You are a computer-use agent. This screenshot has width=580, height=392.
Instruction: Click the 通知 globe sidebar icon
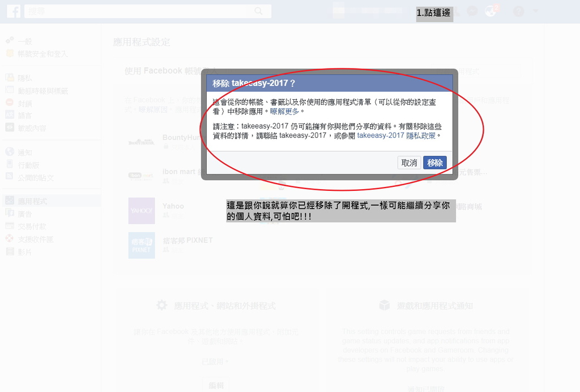tap(10, 152)
